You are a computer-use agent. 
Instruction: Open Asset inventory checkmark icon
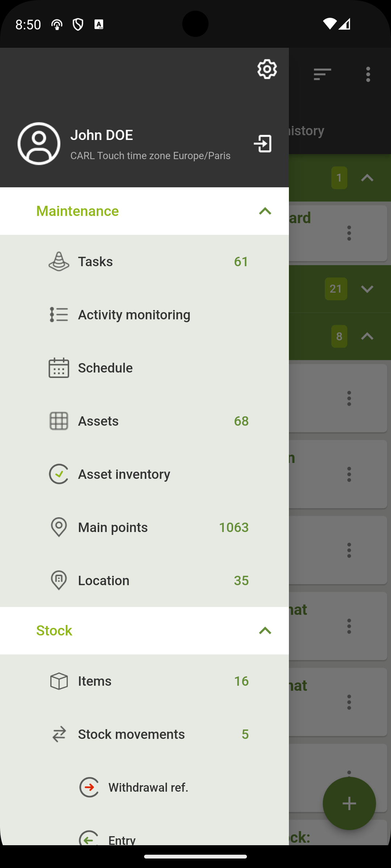coord(59,474)
